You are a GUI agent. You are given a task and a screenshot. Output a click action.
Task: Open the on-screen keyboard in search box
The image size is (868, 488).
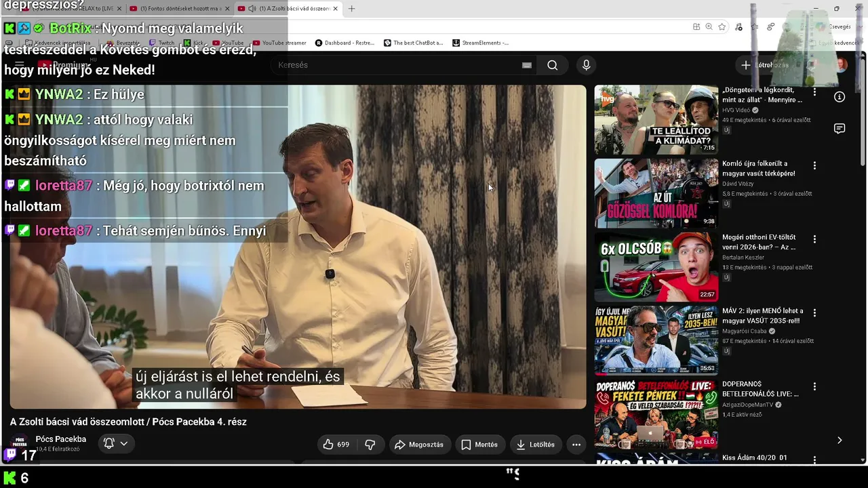tap(527, 65)
